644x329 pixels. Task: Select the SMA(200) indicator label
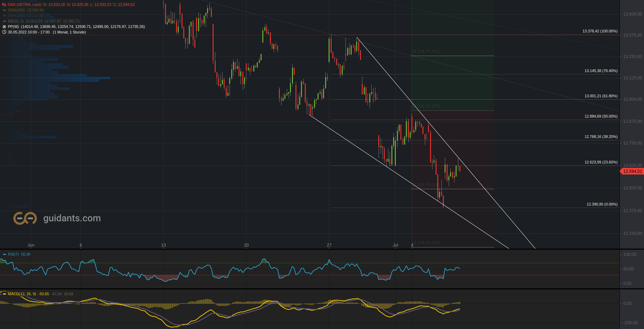pos(16,10)
